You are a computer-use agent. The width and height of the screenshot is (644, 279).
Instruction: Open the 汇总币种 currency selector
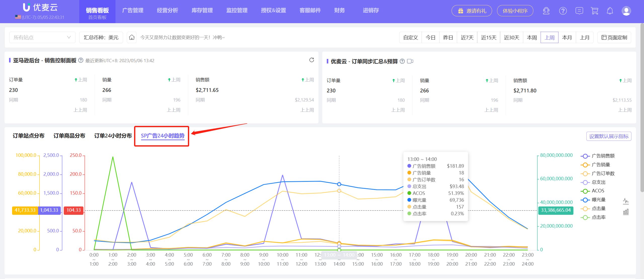tap(101, 37)
